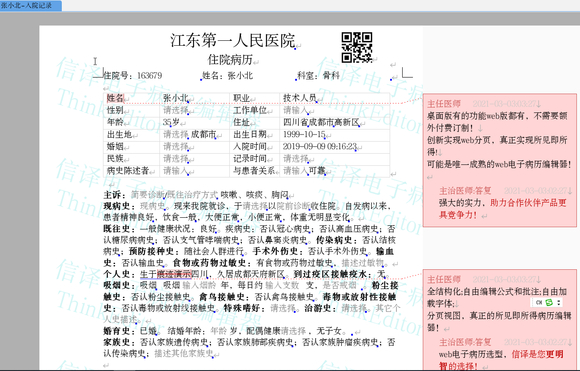Click the QR code image

click(357, 47)
